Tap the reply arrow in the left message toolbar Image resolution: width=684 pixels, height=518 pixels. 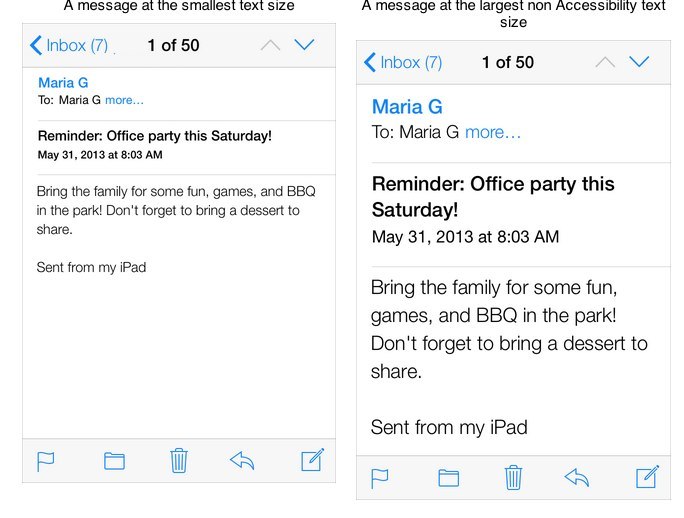click(x=243, y=460)
